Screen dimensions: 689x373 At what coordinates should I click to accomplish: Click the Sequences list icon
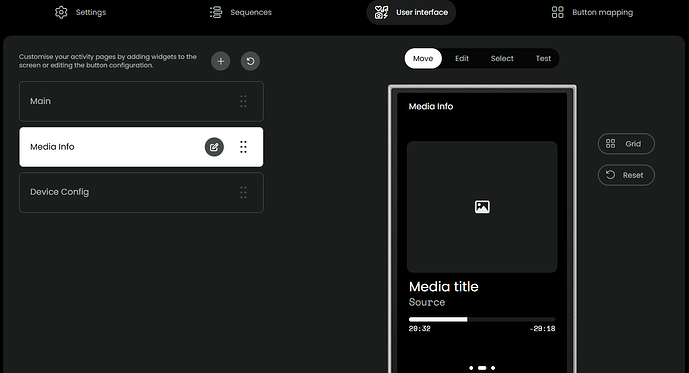[x=216, y=12]
